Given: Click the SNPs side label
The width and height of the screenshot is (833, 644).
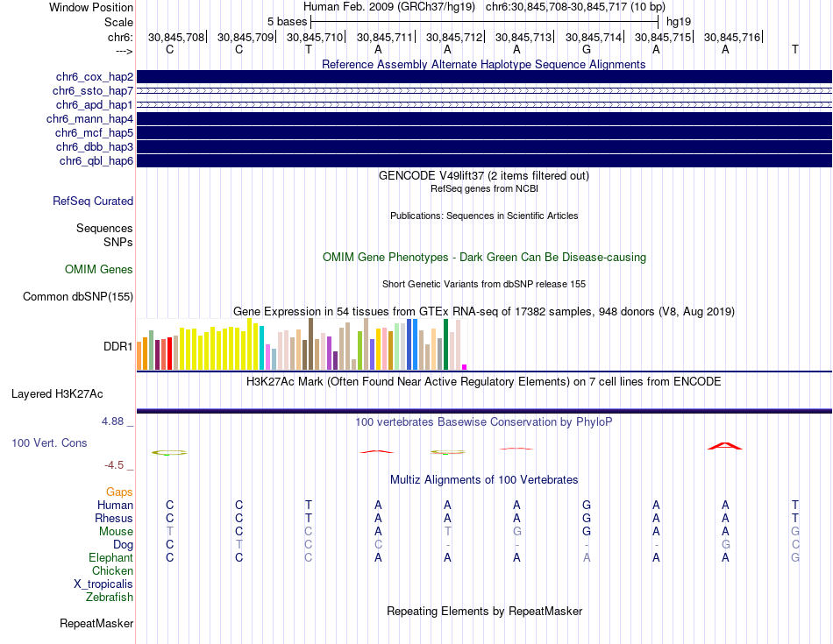Looking at the screenshot, I should (x=118, y=242).
